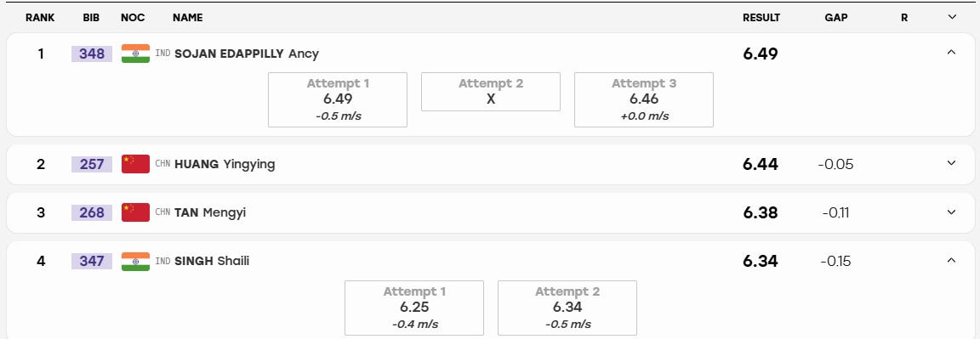980x339 pixels.
Task: Sort by the RESULT column header
Action: [x=761, y=18]
